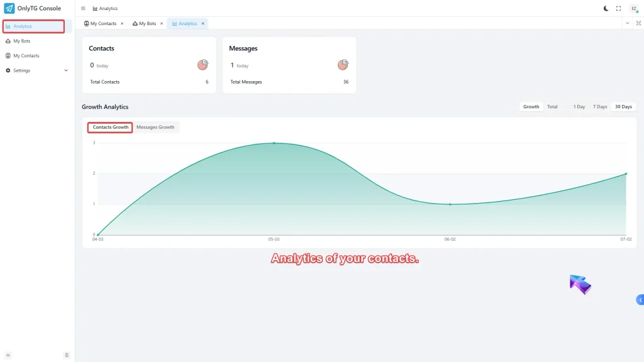
Task: Open Settings via the gear icon
Action: 9,70
